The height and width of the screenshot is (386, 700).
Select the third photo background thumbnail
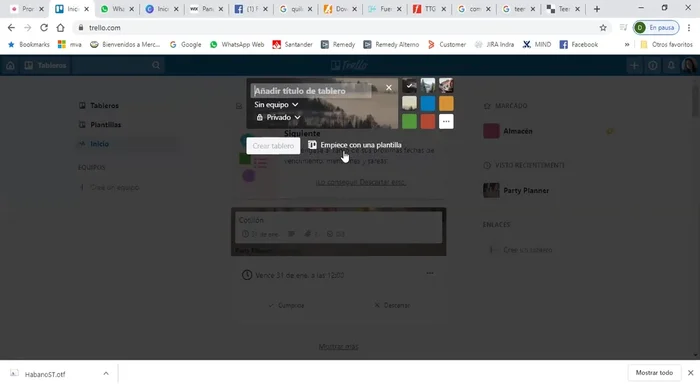[446, 85]
